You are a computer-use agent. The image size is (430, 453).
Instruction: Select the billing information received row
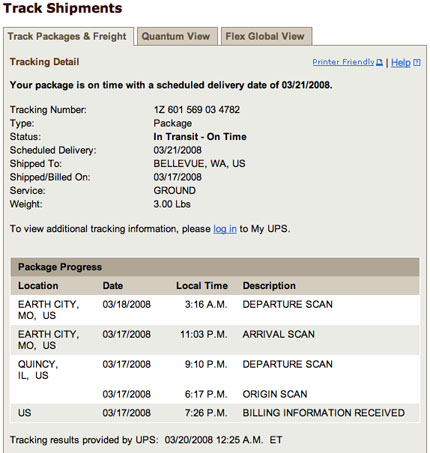point(215,413)
